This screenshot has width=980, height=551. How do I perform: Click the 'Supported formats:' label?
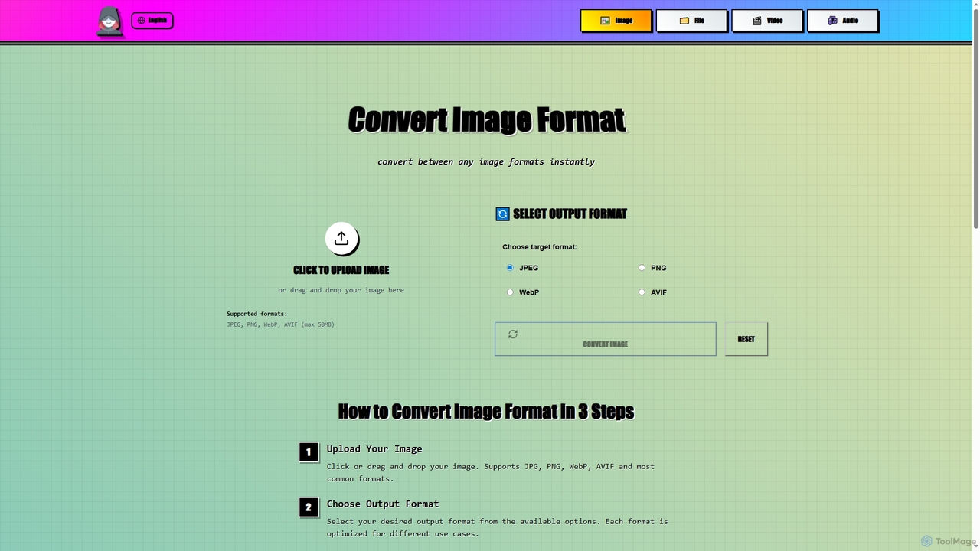coord(257,314)
